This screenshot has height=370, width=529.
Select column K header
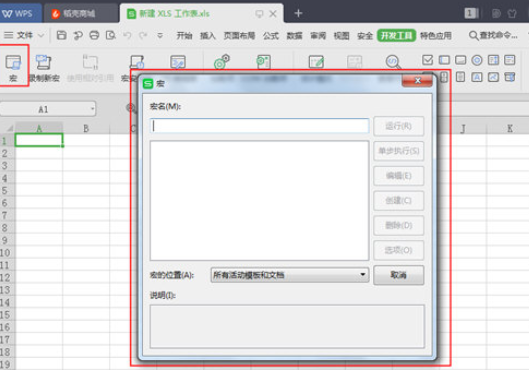509,128
